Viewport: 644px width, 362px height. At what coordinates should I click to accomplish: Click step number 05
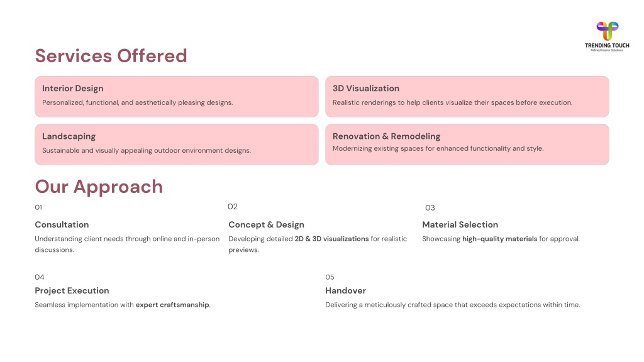click(330, 277)
